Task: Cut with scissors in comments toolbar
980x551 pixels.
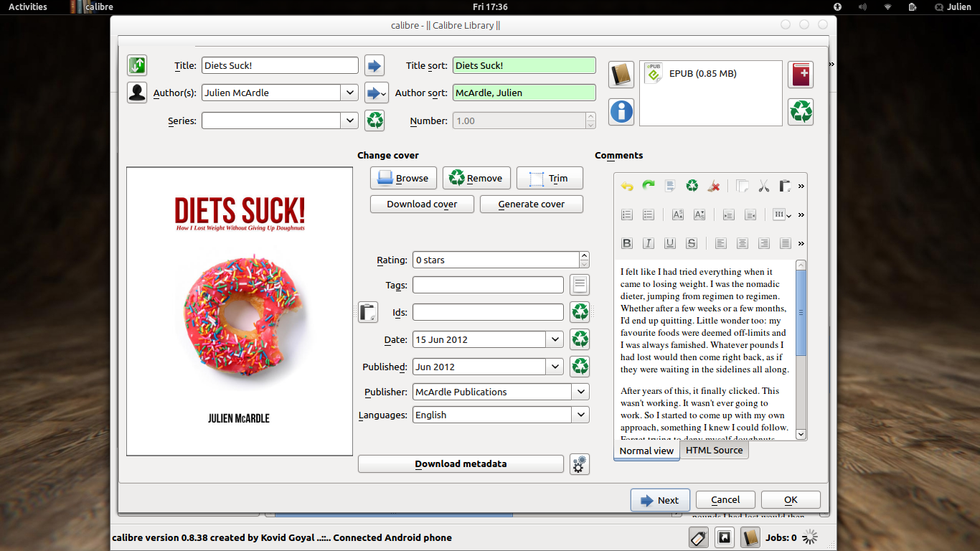Action: coord(764,186)
